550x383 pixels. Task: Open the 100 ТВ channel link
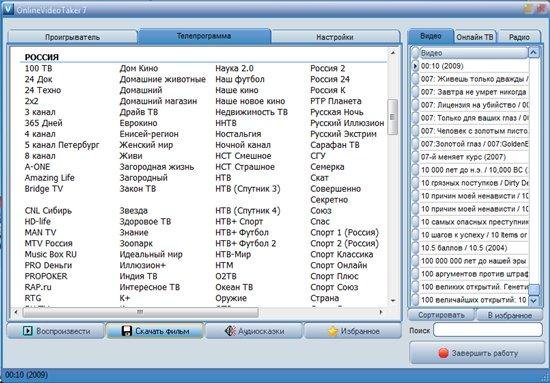tap(38, 68)
